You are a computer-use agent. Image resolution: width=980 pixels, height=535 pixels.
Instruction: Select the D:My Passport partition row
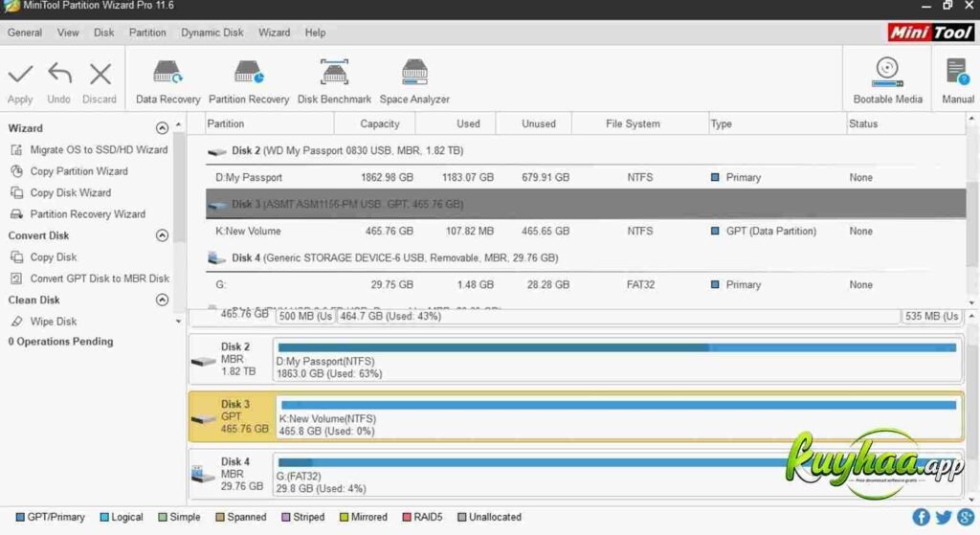(586, 177)
